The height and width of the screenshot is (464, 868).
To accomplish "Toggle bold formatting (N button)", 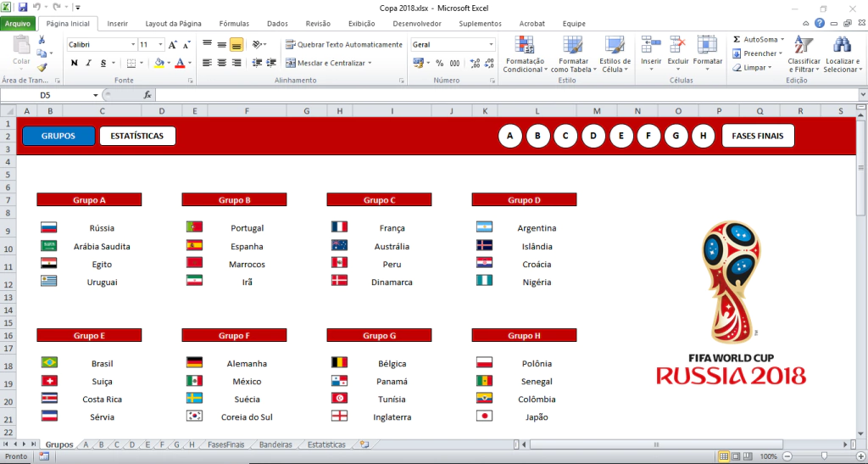I will (x=75, y=63).
